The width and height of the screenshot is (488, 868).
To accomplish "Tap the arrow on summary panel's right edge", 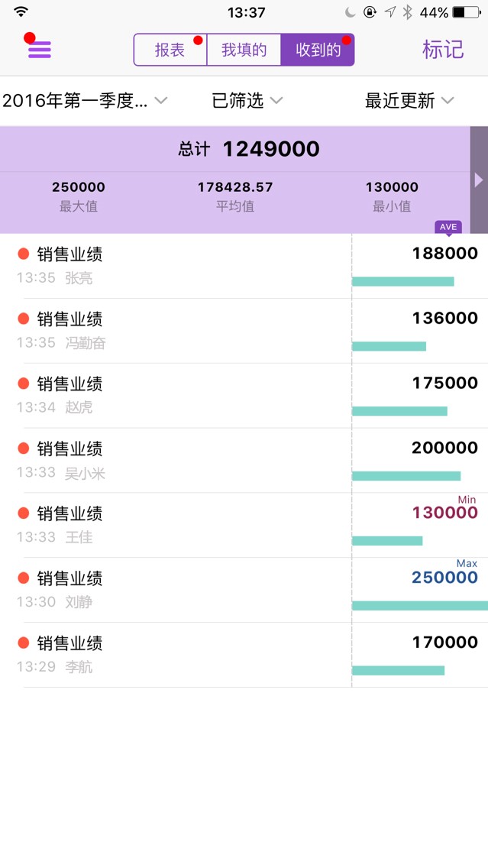I will point(479,180).
